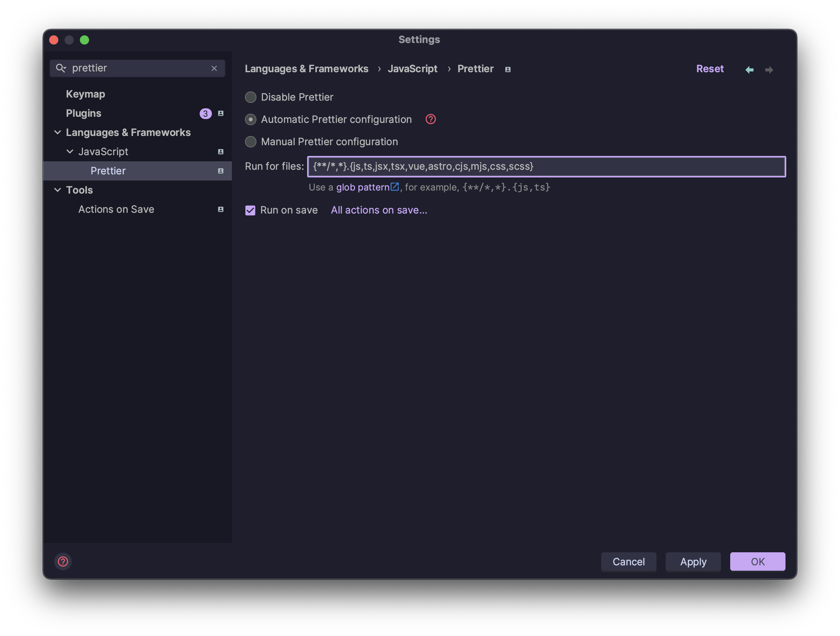Image resolution: width=840 pixels, height=636 pixels.
Task: Clear the prettier search text
Action: click(214, 68)
